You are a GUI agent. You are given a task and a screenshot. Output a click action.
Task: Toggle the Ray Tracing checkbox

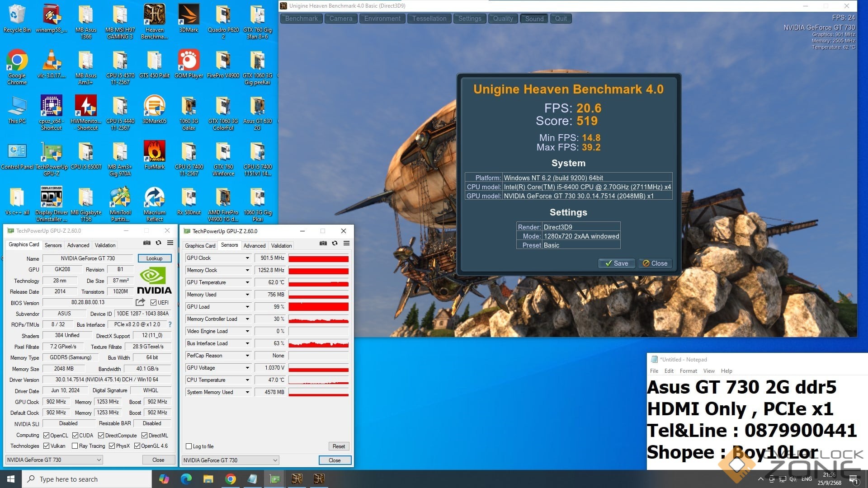(75, 446)
